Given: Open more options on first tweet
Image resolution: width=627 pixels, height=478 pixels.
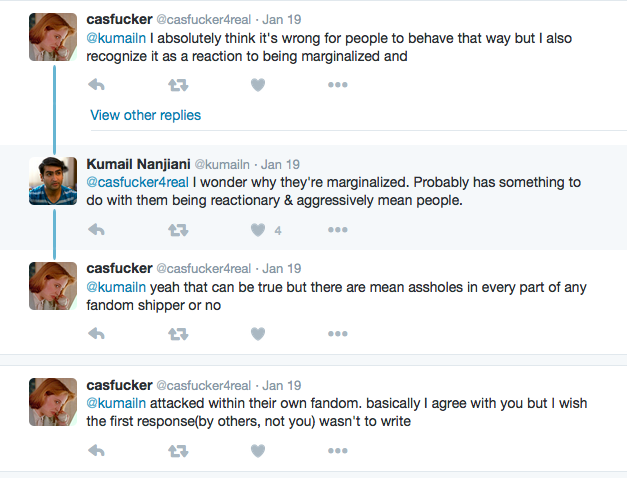Looking at the screenshot, I should pyautogui.click(x=338, y=85).
